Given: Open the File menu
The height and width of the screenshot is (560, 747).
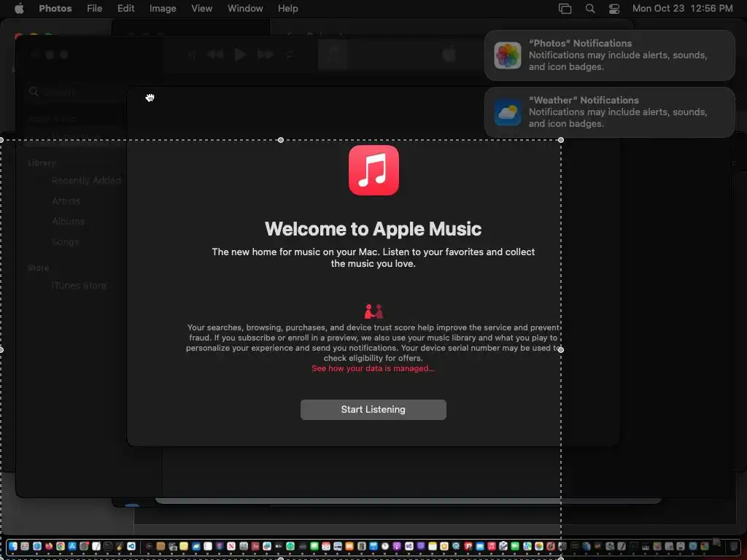Looking at the screenshot, I should (x=94, y=8).
